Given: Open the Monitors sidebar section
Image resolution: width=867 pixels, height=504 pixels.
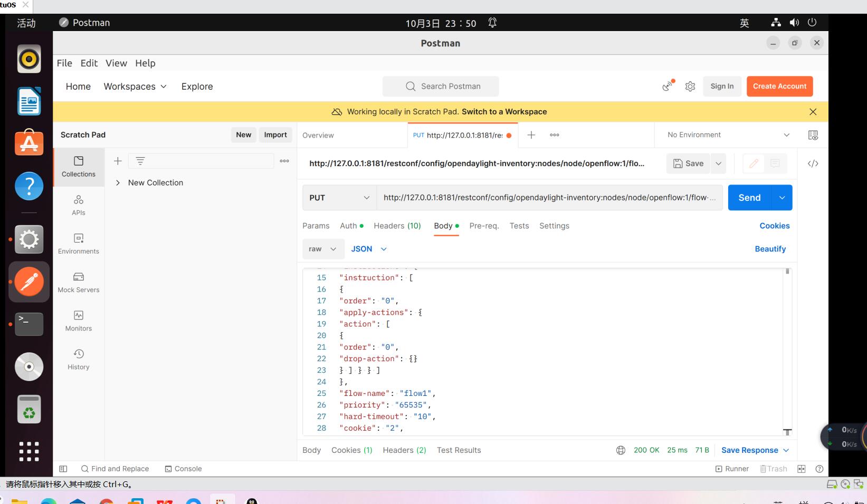Looking at the screenshot, I should (78, 321).
